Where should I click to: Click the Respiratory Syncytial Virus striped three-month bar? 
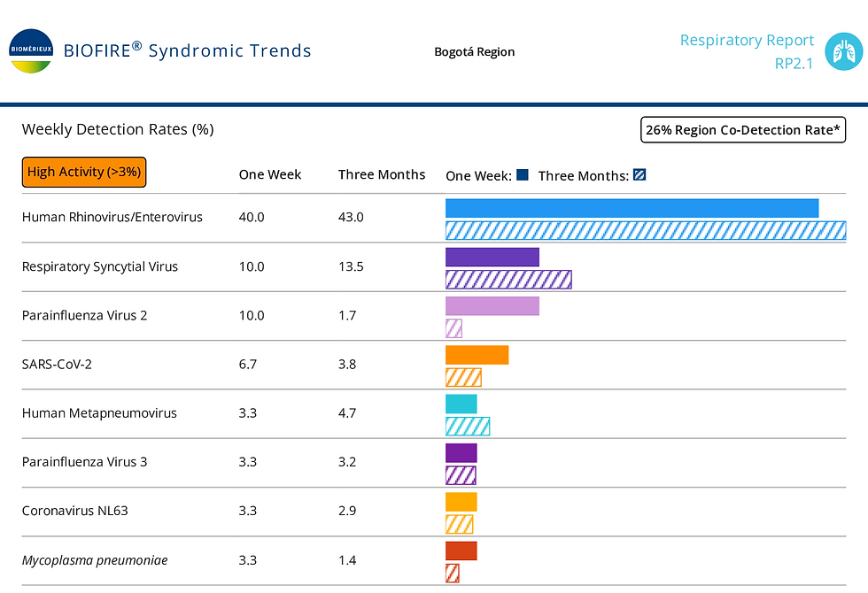pos(508,280)
